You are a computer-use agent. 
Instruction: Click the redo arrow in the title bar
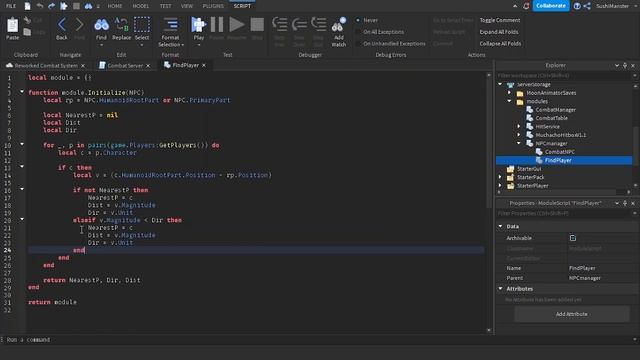51,6
